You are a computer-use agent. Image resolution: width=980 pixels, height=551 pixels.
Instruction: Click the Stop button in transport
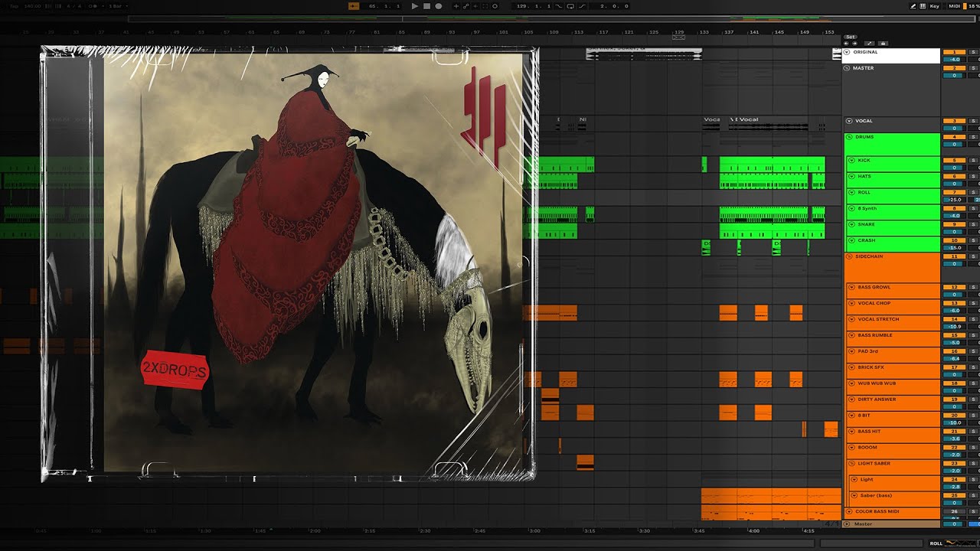[x=426, y=6]
